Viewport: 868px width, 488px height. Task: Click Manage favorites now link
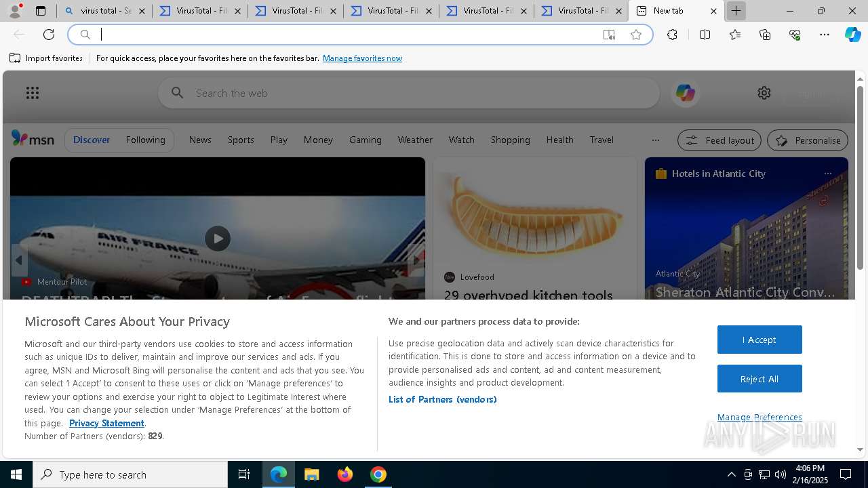(x=362, y=58)
